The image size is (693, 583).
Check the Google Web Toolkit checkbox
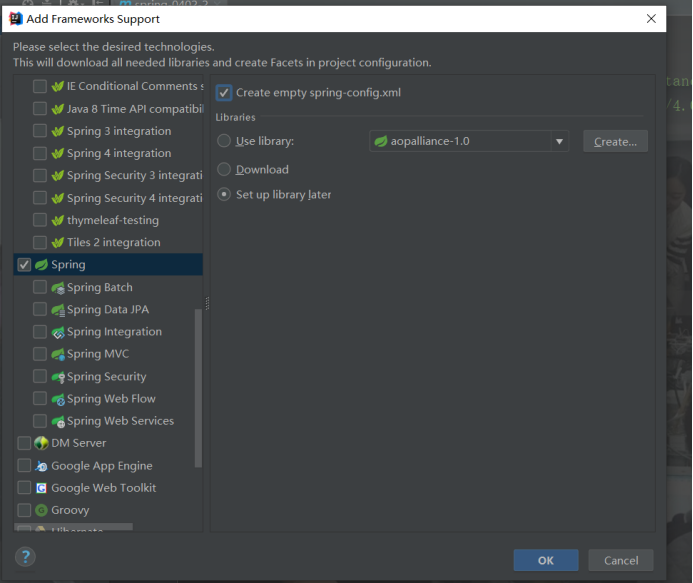pyautogui.click(x=24, y=488)
